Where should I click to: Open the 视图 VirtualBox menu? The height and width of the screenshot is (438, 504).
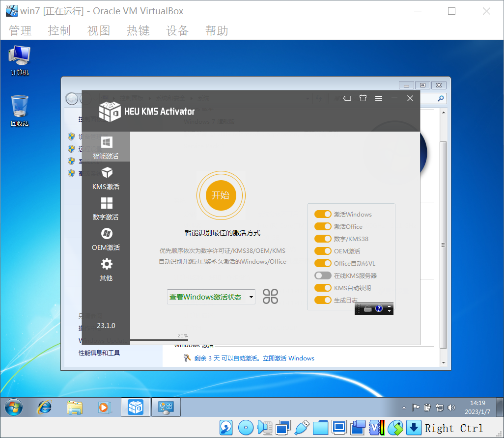tap(99, 31)
